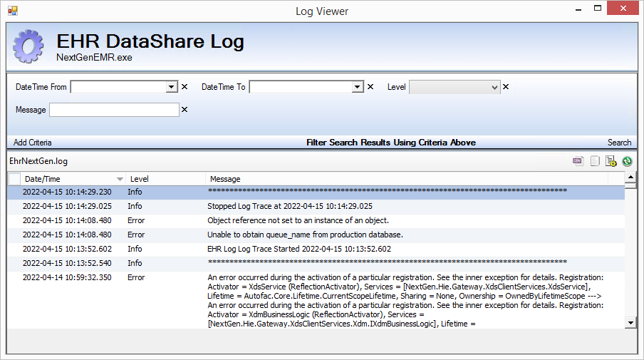The image size is (644, 360).
Task: Refresh the log with green arrows icon
Action: pyautogui.click(x=627, y=162)
